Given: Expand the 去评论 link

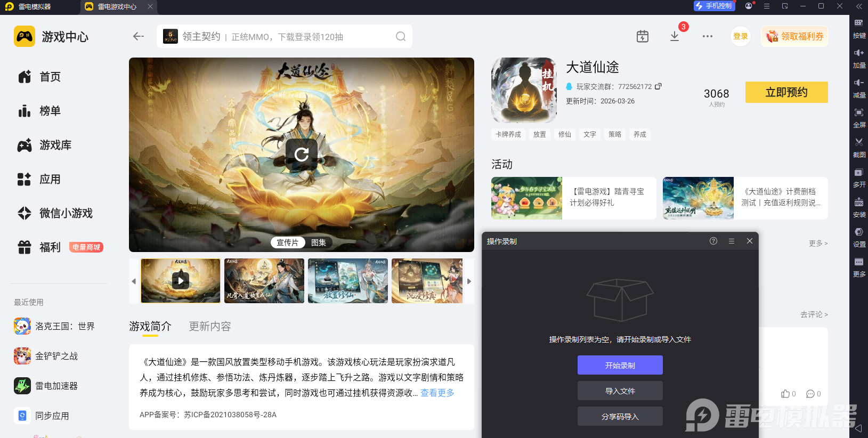Looking at the screenshot, I should tap(814, 314).
